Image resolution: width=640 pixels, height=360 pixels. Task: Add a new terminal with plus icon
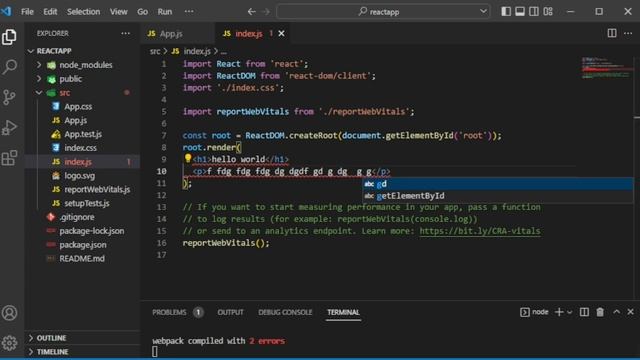click(559, 312)
